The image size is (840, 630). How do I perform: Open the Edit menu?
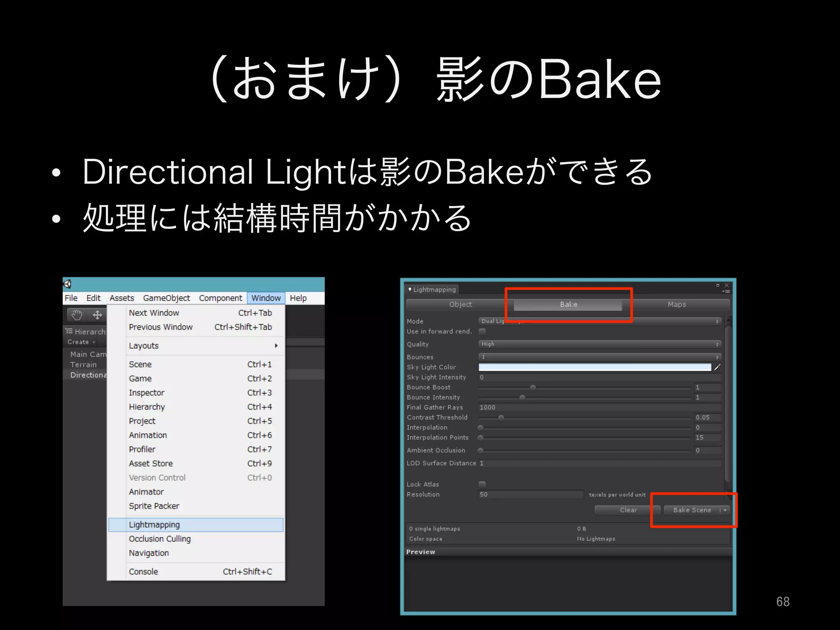pos(93,298)
